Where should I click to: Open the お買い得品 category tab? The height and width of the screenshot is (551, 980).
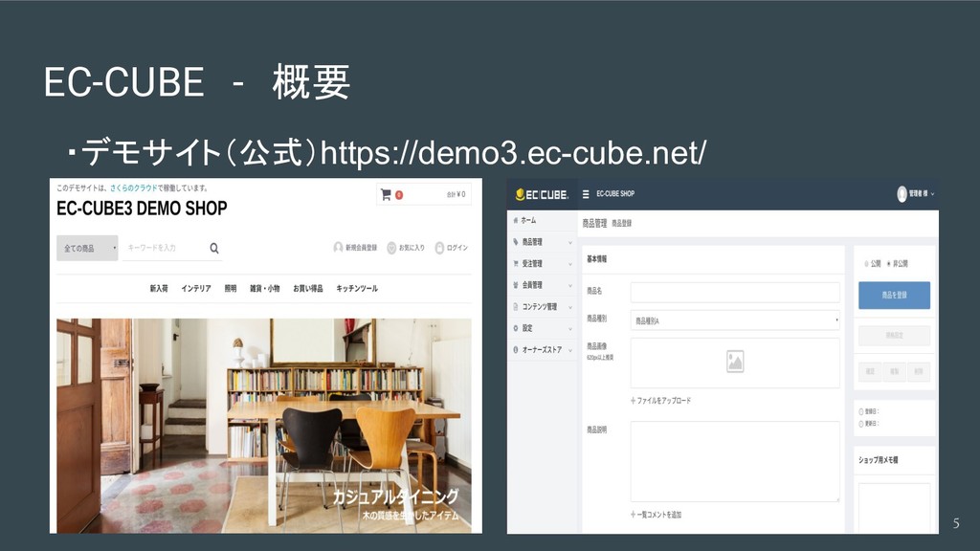point(308,289)
